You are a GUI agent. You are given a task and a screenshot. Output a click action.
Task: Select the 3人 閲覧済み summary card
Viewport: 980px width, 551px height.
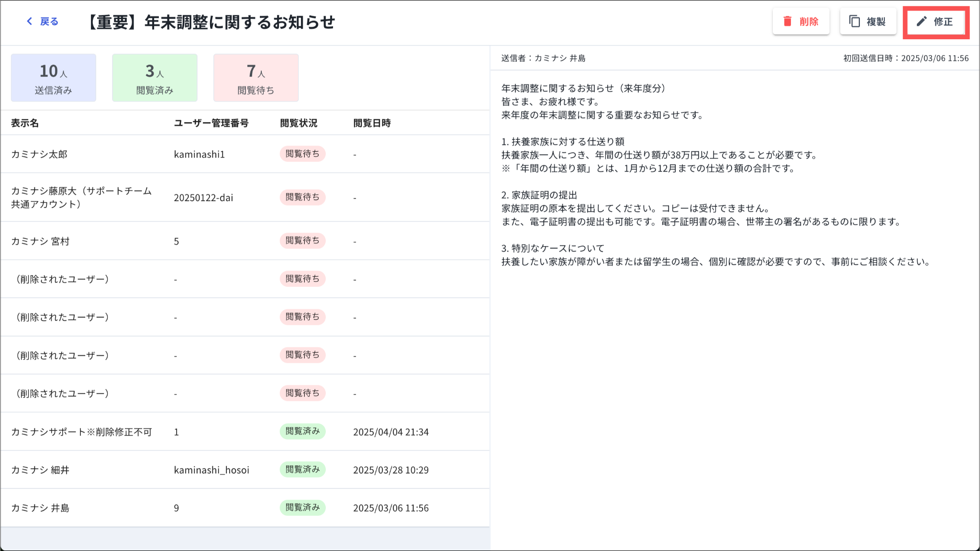pyautogui.click(x=155, y=78)
